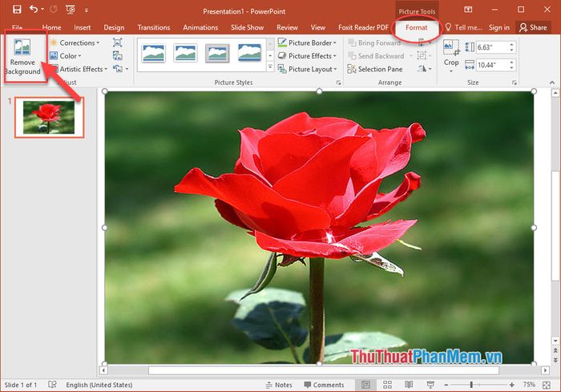The width and height of the screenshot is (561, 392).
Task: Switch to Reading View
Action: click(409, 385)
